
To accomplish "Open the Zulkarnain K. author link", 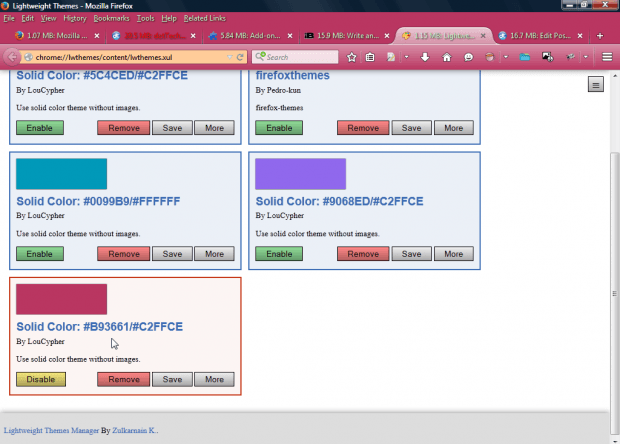I will [135, 430].
